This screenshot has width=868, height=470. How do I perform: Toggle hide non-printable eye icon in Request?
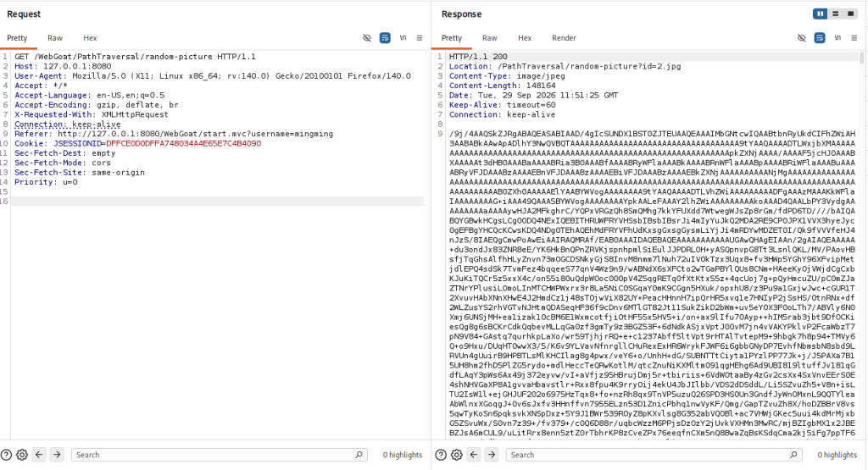pyautogui.click(x=367, y=38)
